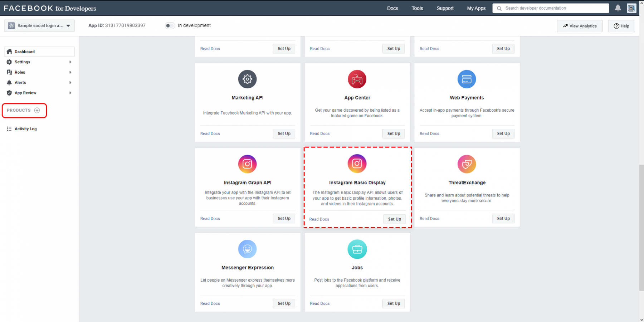Read Docs for Instagram Basic Display

(319, 219)
